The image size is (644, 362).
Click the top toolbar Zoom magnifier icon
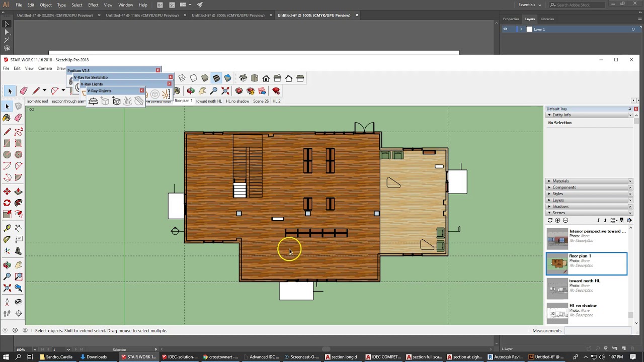point(214,90)
